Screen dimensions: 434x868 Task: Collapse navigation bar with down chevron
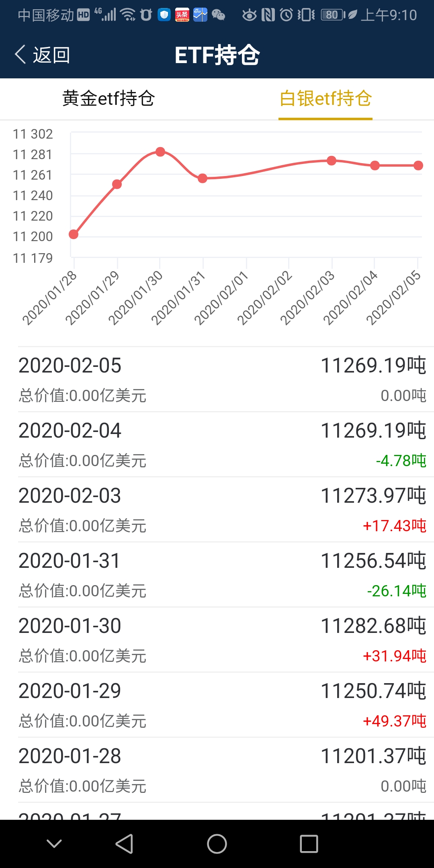click(x=54, y=843)
